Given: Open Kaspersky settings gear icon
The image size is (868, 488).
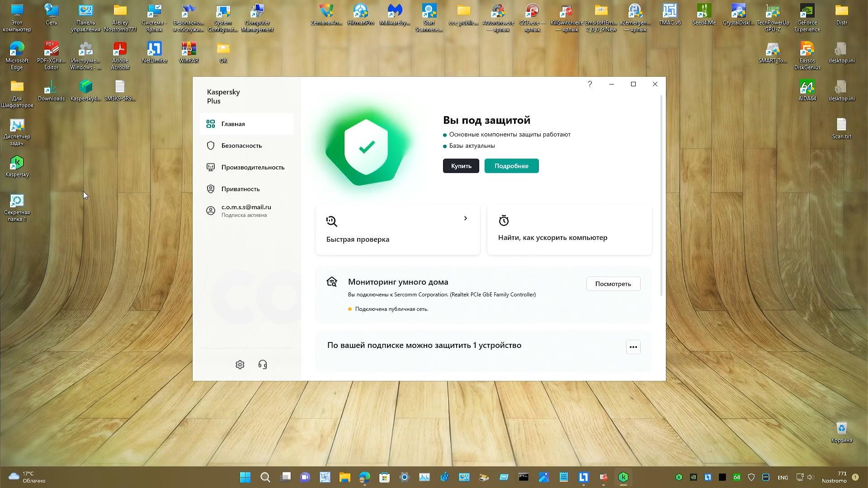Looking at the screenshot, I should click(x=240, y=365).
